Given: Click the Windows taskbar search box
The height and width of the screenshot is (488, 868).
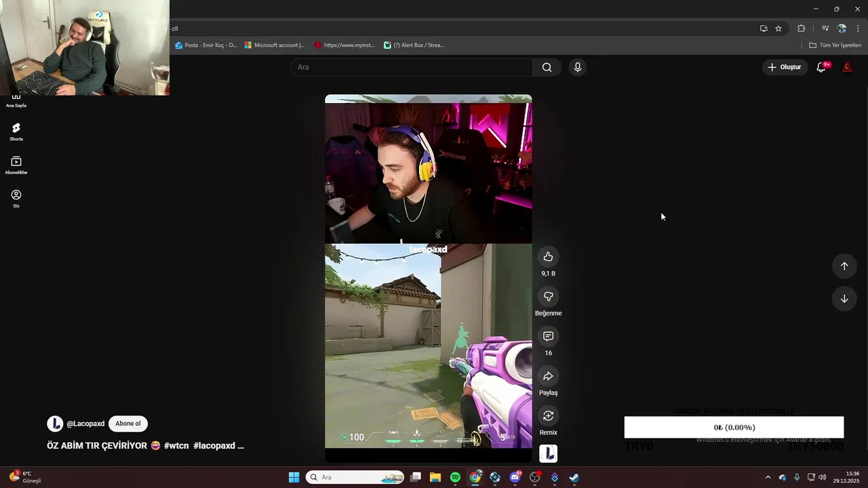Looking at the screenshot, I should click(355, 477).
